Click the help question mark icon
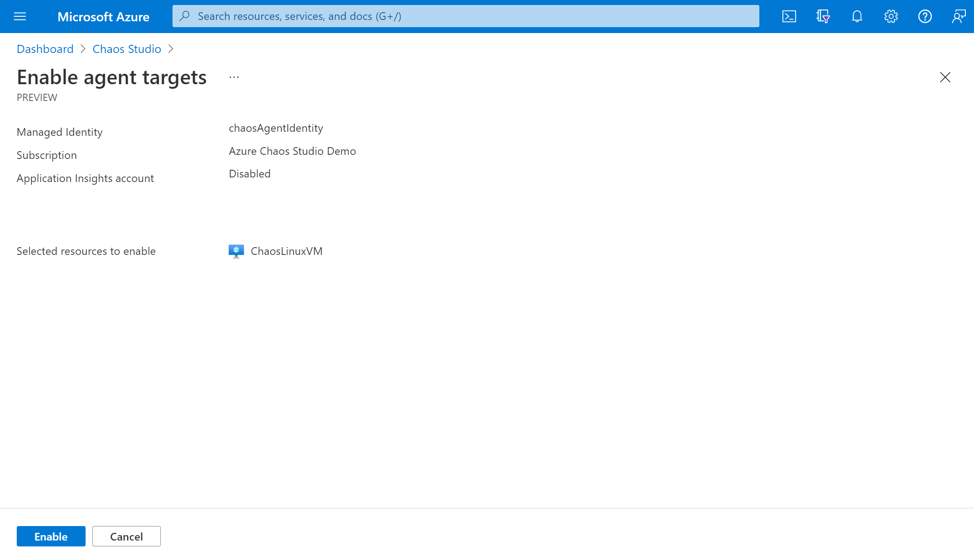 coord(925,16)
